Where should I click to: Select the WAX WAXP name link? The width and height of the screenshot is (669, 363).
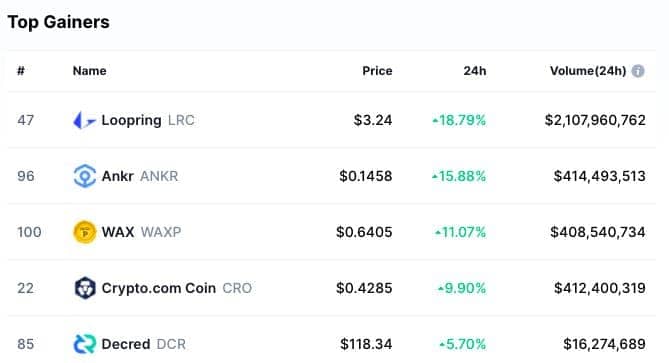click(x=141, y=232)
